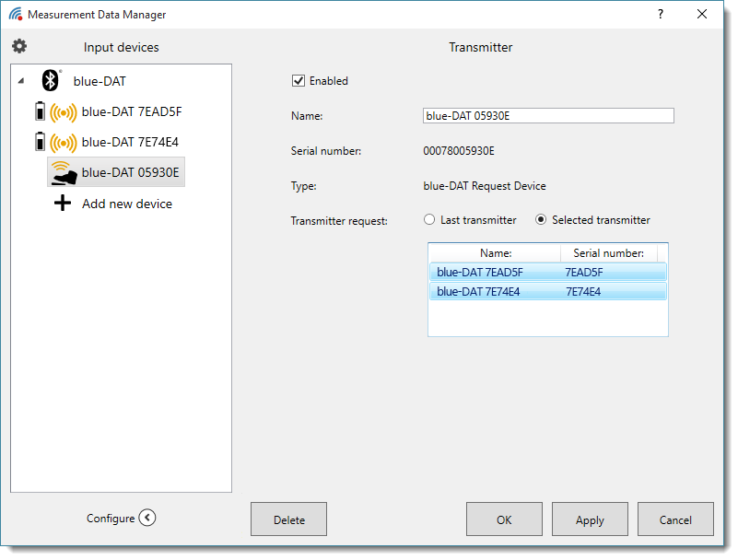The height and width of the screenshot is (560, 738).
Task: Click the plus icon to add new device
Action: pos(63,204)
